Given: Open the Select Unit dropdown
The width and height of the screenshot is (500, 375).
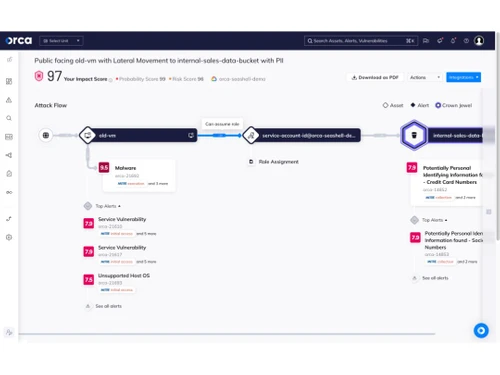Looking at the screenshot, I should click(x=61, y=41).
